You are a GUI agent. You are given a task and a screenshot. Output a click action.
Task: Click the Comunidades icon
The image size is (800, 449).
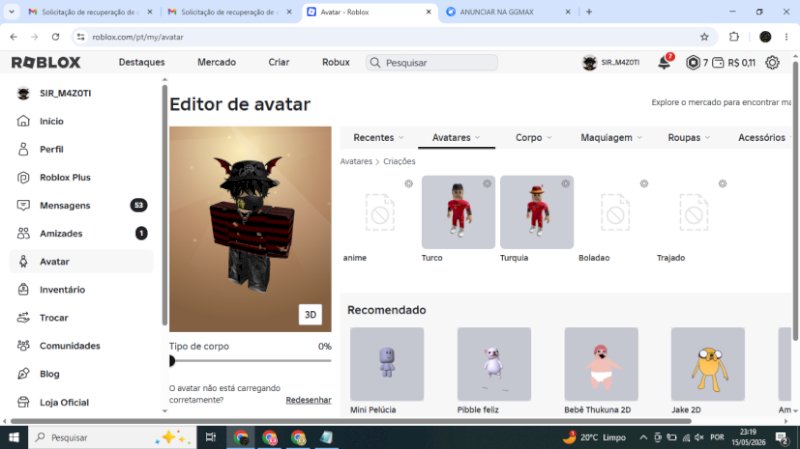coord(23,345)
